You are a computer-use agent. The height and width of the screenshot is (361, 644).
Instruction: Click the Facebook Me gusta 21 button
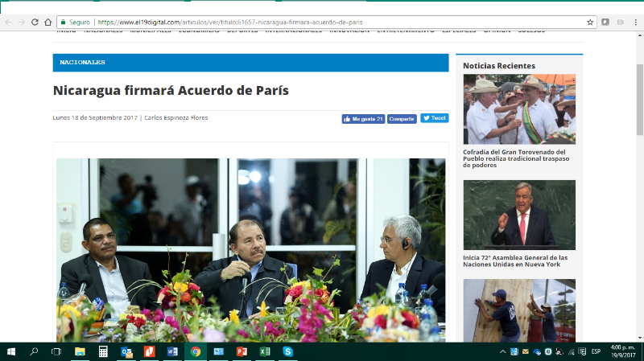pos(363,119)
